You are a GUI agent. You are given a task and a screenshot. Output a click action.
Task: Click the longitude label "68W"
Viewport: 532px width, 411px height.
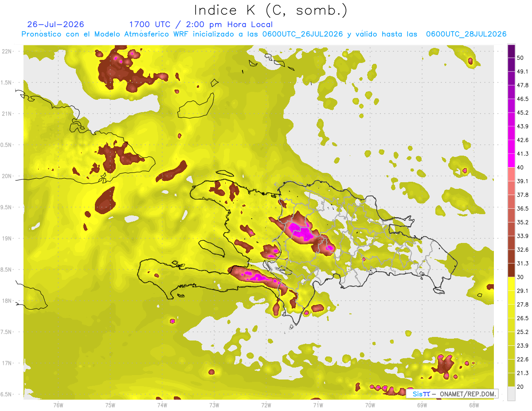pos(474,405)
